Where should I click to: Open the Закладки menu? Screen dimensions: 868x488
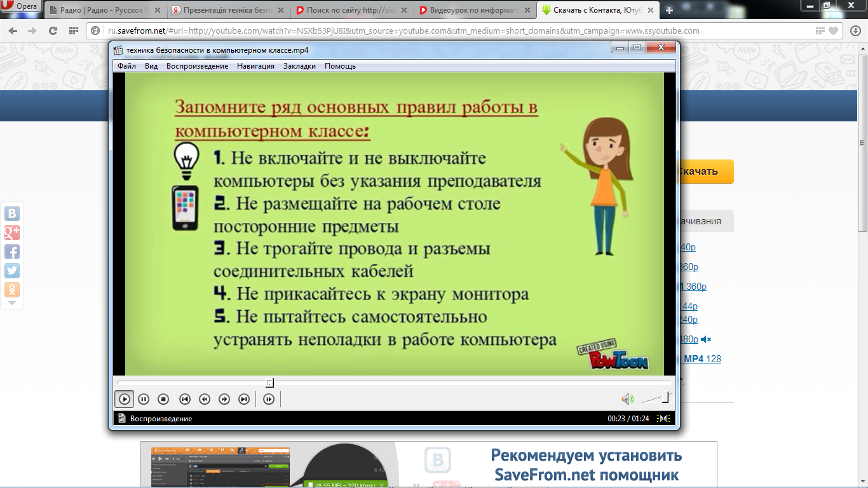pos(299,66)
